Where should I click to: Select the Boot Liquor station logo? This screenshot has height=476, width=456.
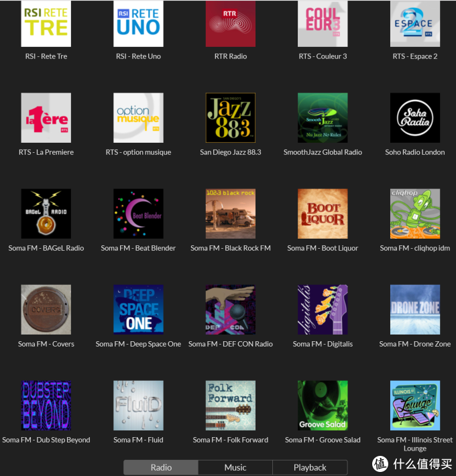click(323, 214)
